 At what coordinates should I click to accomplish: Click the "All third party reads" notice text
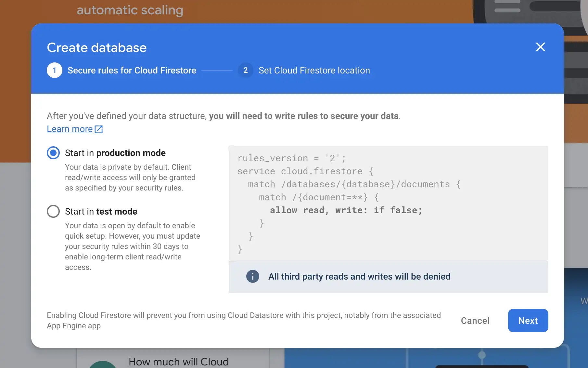point(359,276)
